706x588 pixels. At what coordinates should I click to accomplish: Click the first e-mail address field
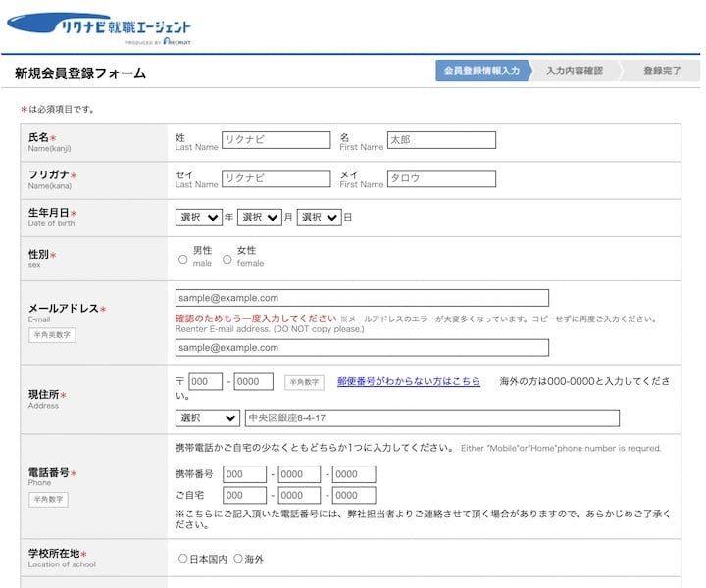[362, 298]
